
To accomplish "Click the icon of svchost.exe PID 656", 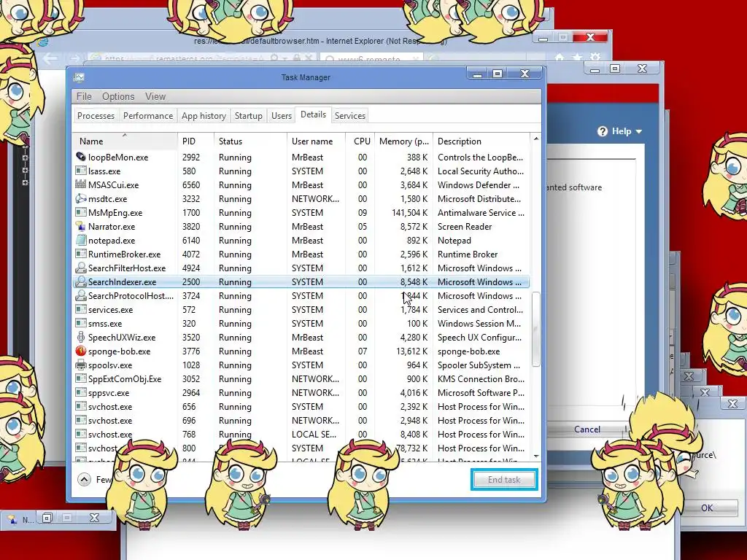I will pyautogui.click(x=81, y=406).
